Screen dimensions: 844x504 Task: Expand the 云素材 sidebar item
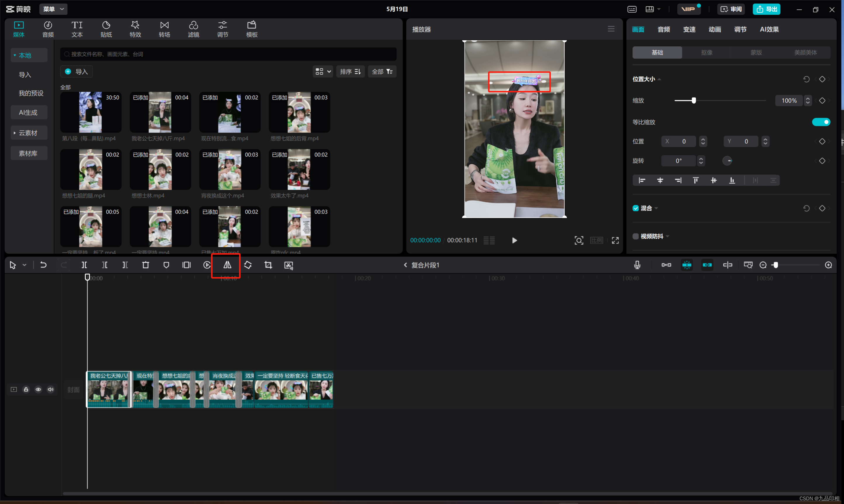tap(28, 133)
